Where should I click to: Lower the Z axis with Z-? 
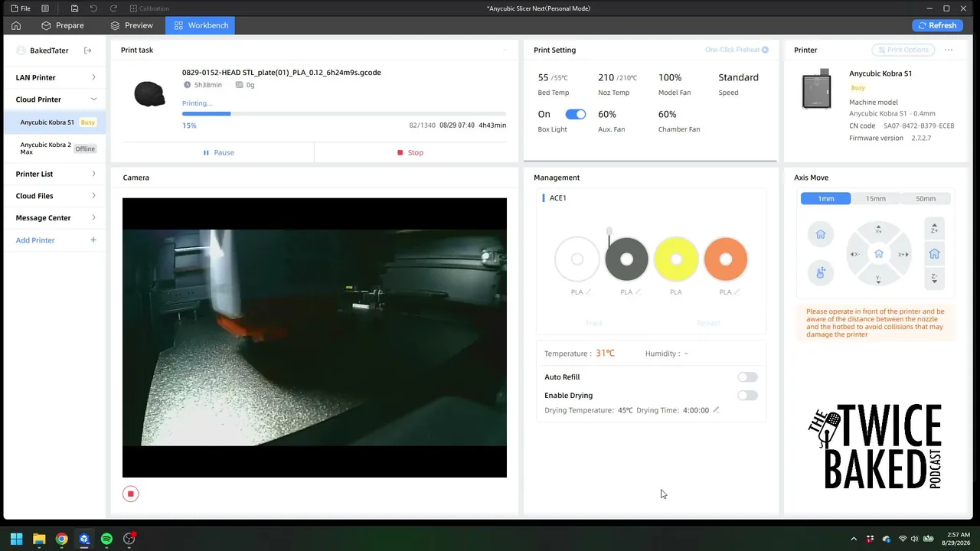pyautogui.click(x=934, y=279)
